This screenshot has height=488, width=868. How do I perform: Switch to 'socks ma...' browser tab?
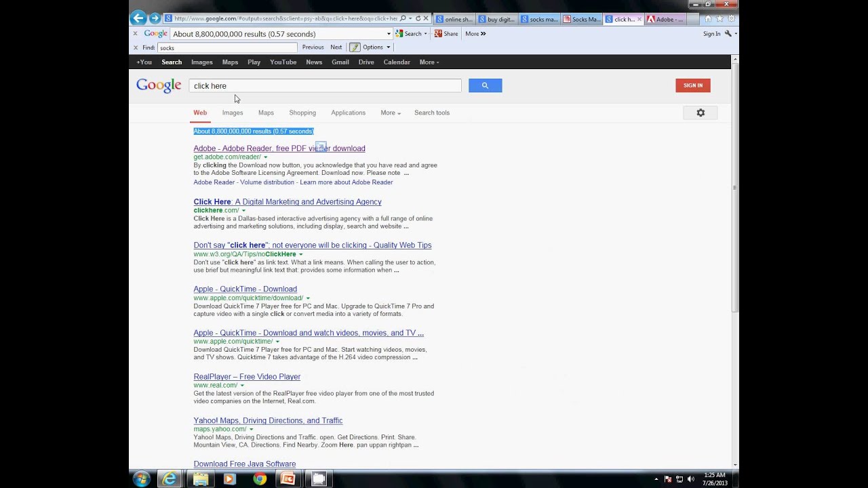click(540, 19)
